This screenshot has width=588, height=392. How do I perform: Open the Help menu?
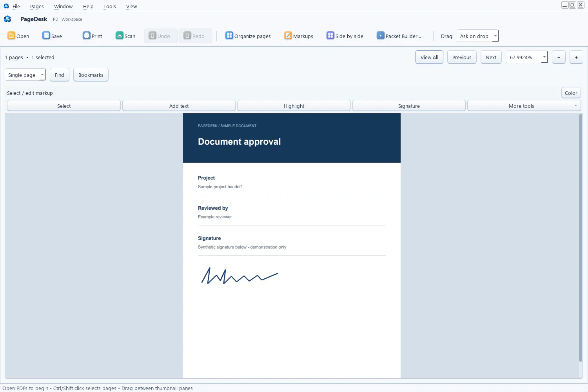point(88,6)
